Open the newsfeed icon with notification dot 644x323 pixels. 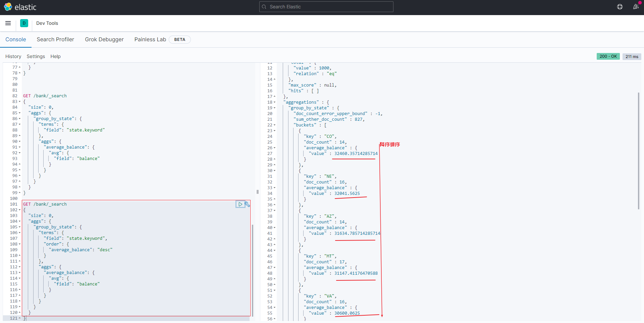[636, 7]
